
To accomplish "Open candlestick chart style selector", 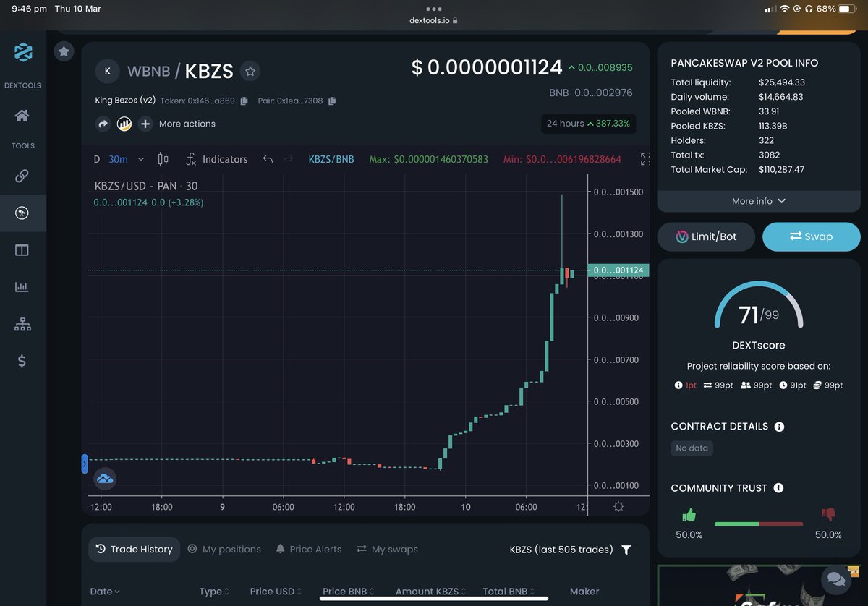I will pyautogui.click(x=163, y=159).
